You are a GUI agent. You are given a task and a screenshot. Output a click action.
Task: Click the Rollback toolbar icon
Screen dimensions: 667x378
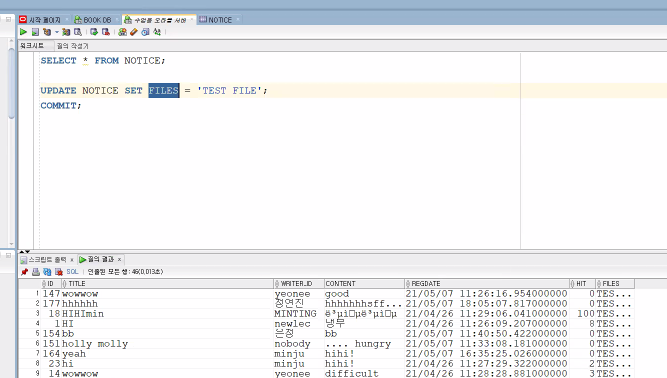coord(106,32)
